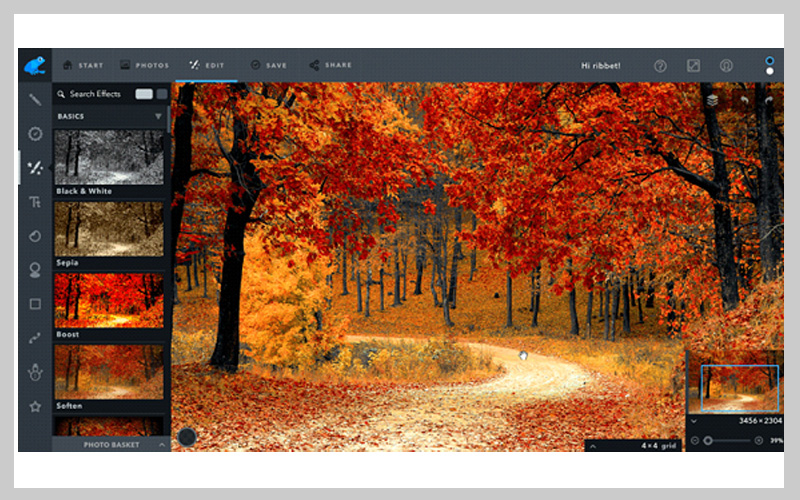
Task: Expand the 4×4 grid options
Action: [592, 445]
